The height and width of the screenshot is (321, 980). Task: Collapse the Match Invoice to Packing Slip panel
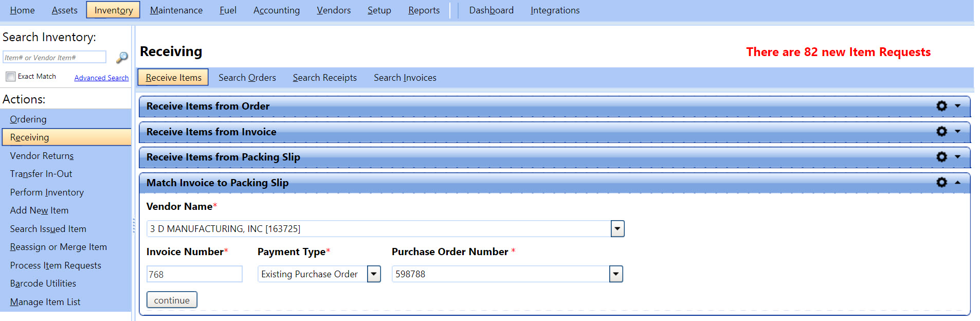pyautogui.click(x=957, y=183)
